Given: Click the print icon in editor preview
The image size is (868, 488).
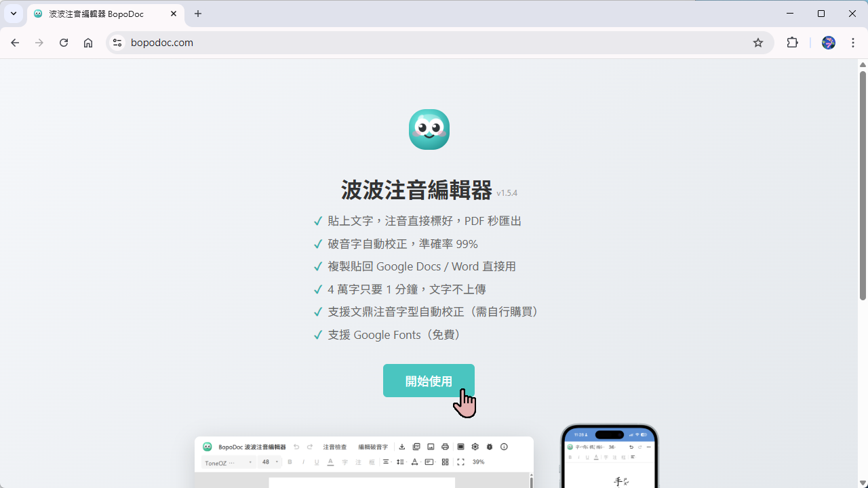Looking at the screenshot, I should pos(445,447).
